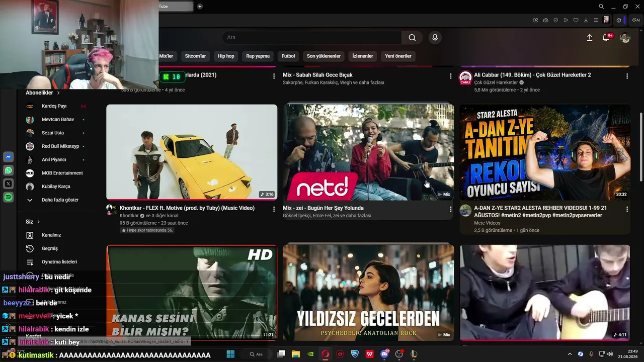Image resolution: width=644 pixels, height=362 pixels.
Task: Show hidden system tray icons
Action: pos(570,354)
